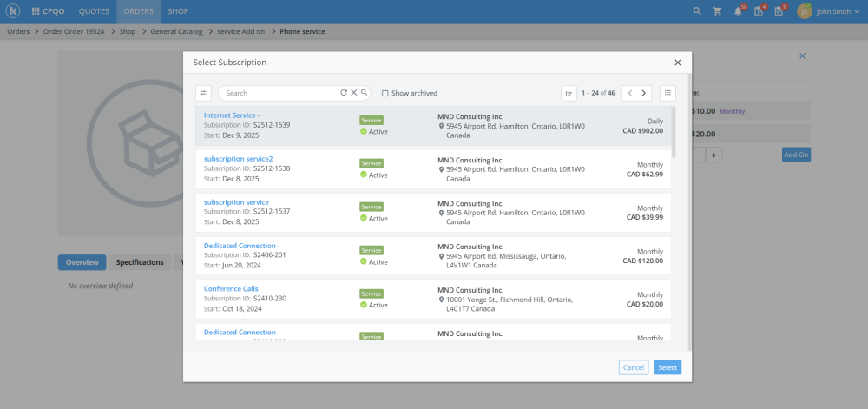Close the Select Subscription dialog
This screenshot has width=868, height=409.
[678, 63]
